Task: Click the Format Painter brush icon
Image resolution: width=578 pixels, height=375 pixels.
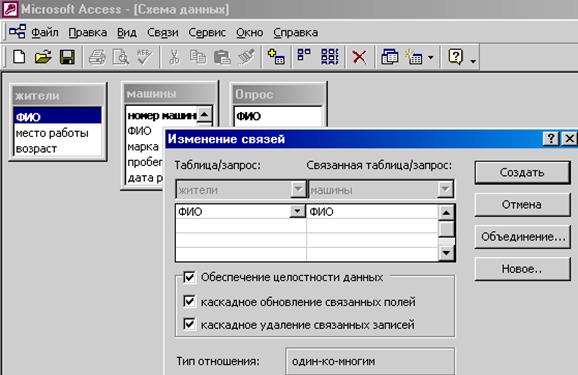Action: click(x=246, y=57)
